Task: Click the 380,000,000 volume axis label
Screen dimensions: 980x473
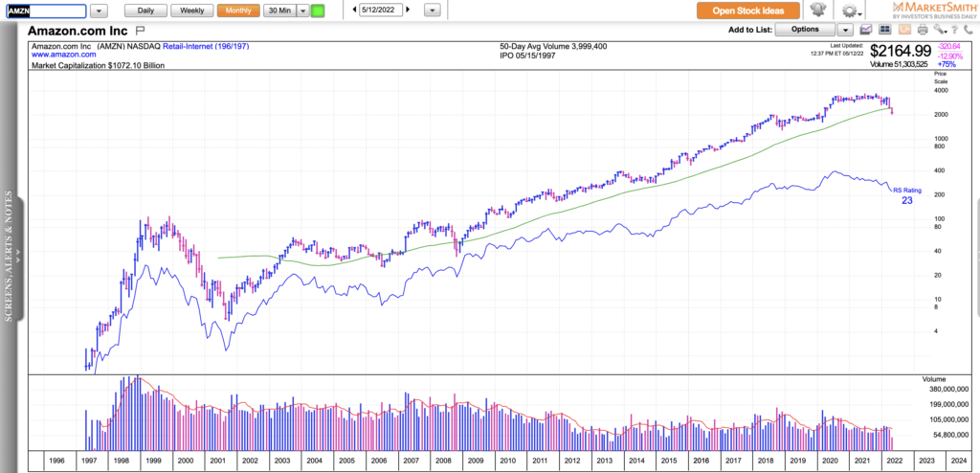Action: [x=948, y=389]
